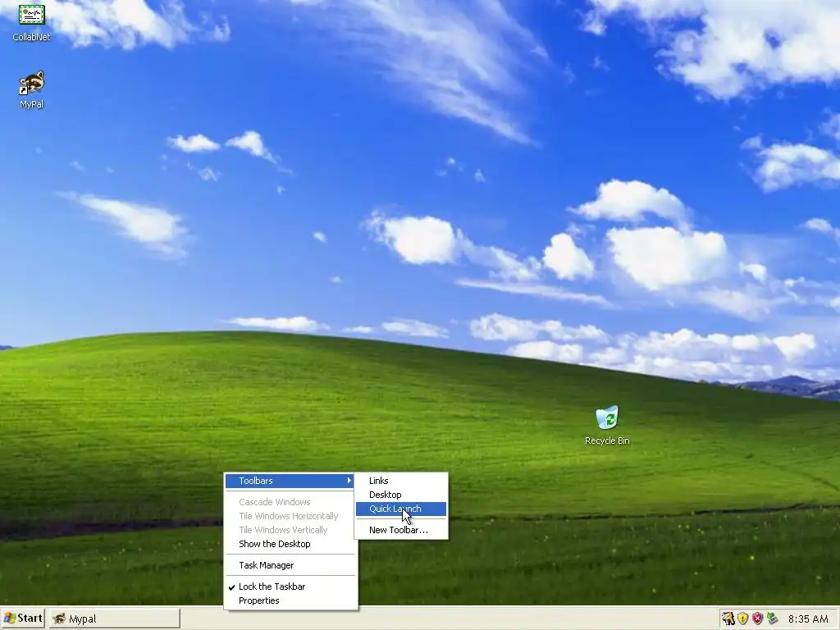Click the horse-shaped tray icon

point(728,619)
